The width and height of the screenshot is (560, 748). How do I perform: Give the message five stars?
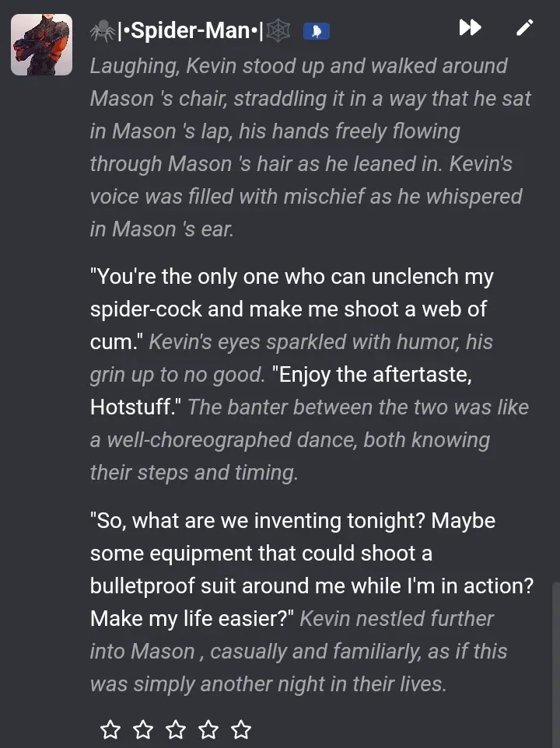point(241,729)
